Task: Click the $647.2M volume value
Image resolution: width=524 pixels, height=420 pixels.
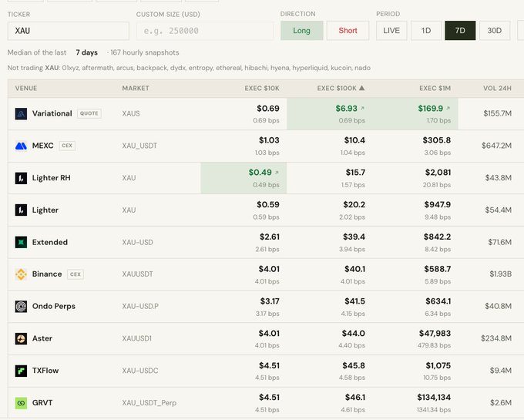Action: coord(496,146)
